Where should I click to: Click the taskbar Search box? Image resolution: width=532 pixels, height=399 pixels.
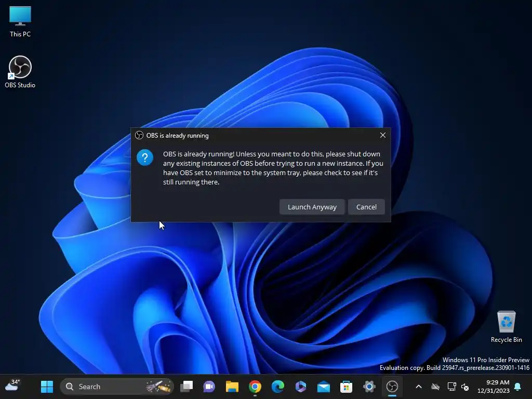coord(117,387)
